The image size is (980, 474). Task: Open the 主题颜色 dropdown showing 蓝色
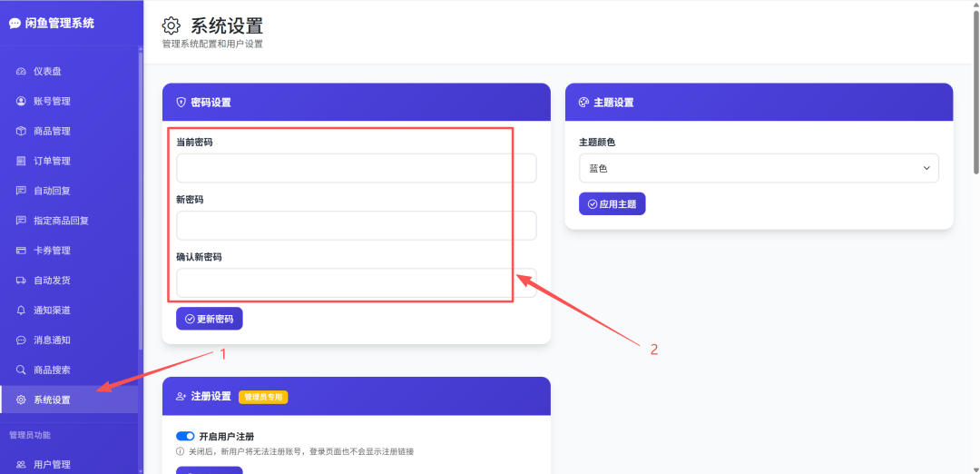pos(759,168)
